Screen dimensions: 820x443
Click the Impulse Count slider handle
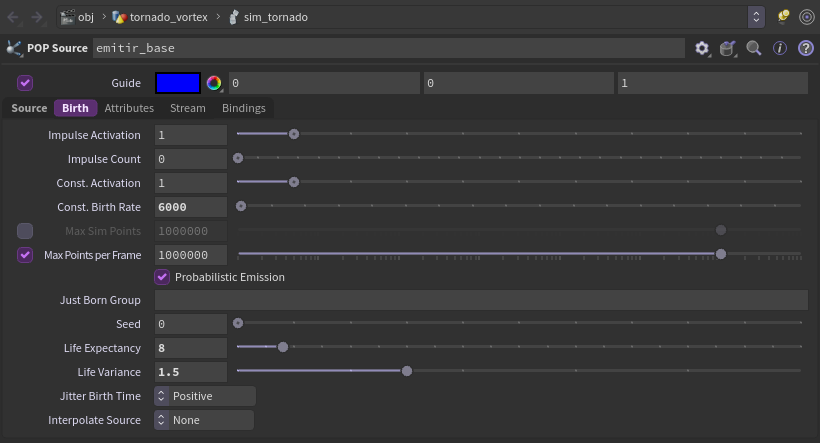[238, 158]
